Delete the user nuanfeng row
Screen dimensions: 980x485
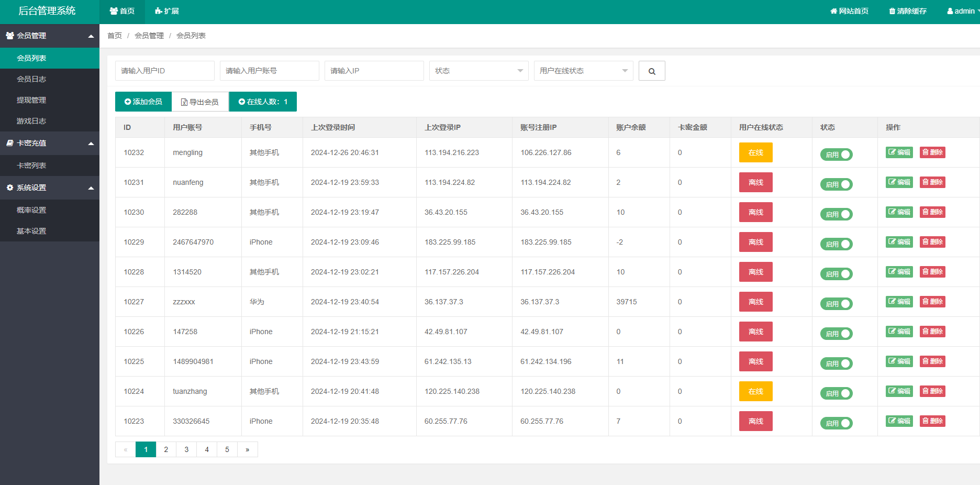point(932,182)
